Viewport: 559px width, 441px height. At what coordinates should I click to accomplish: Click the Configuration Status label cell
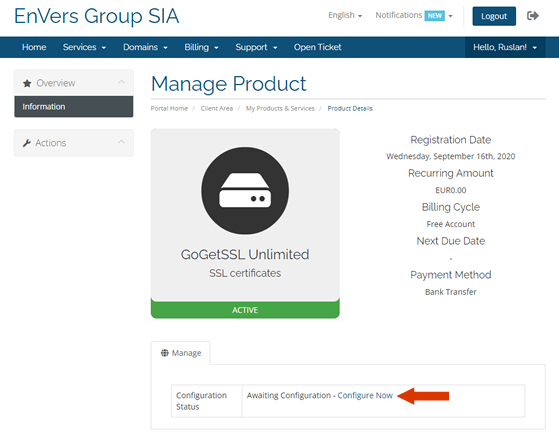[x=207, y=401]
